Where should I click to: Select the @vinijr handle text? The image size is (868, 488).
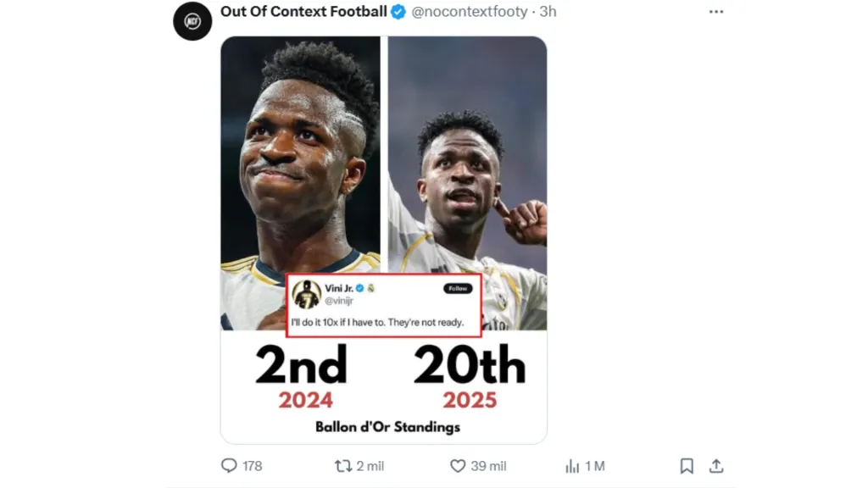pyautogui.click(x=339, y=301)
